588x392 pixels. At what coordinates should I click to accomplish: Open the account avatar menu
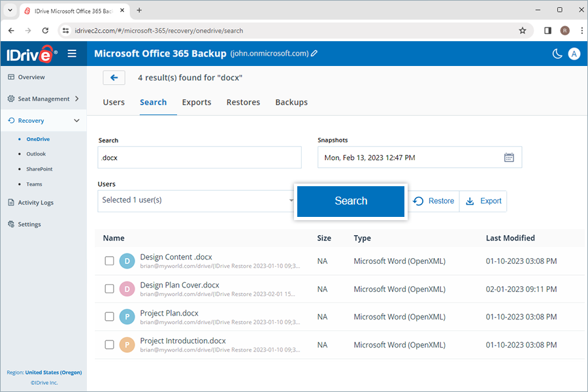(x=574, y=54)
